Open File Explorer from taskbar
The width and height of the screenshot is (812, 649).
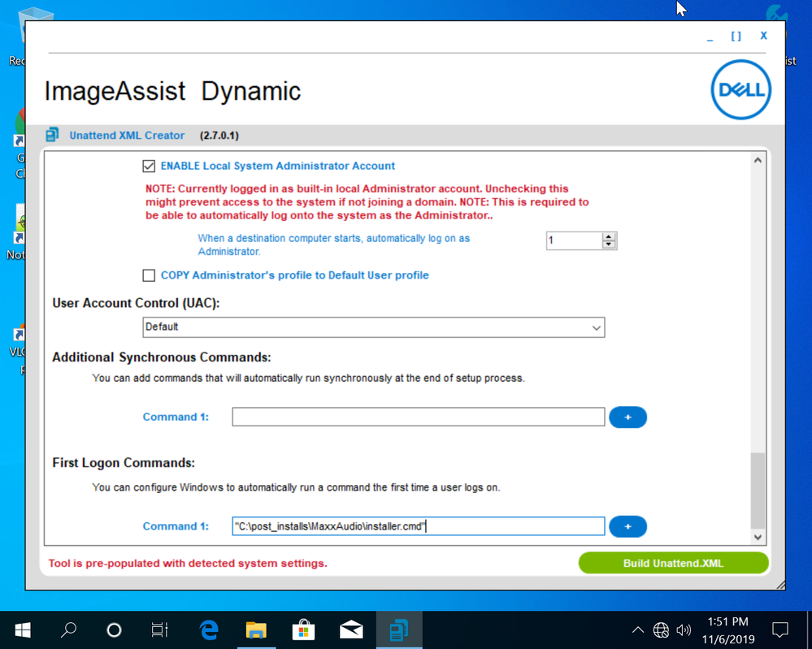tap(256, 630)
